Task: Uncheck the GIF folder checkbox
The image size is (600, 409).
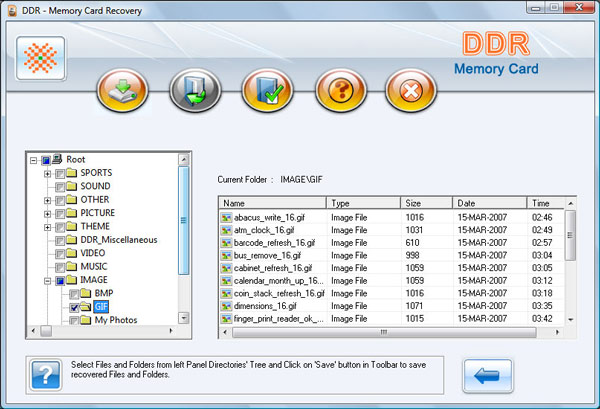Action: [x=74, y=308]
